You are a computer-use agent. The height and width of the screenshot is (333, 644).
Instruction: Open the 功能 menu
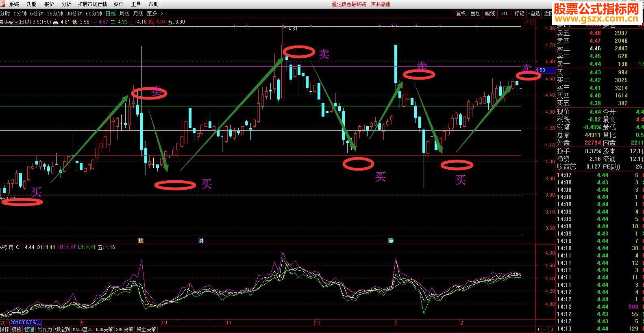[32, 4]
